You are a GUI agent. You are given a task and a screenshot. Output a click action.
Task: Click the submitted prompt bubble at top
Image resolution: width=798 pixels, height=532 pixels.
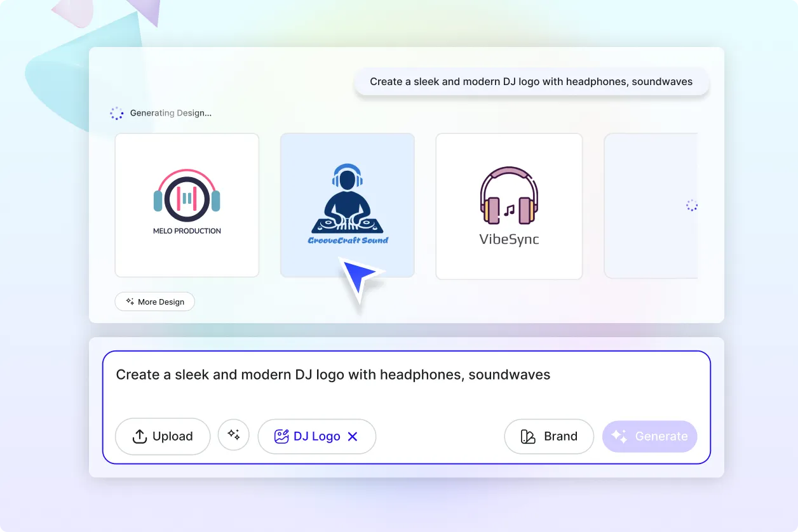531,82
